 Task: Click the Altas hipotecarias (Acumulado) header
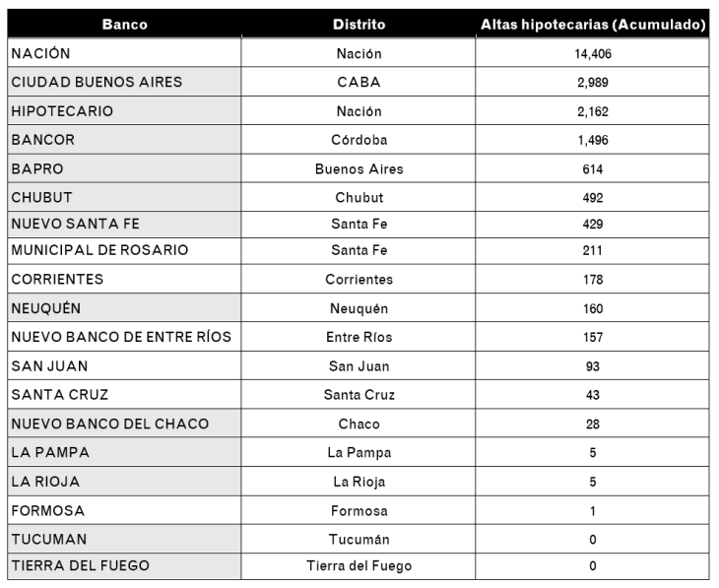[592, 25]
